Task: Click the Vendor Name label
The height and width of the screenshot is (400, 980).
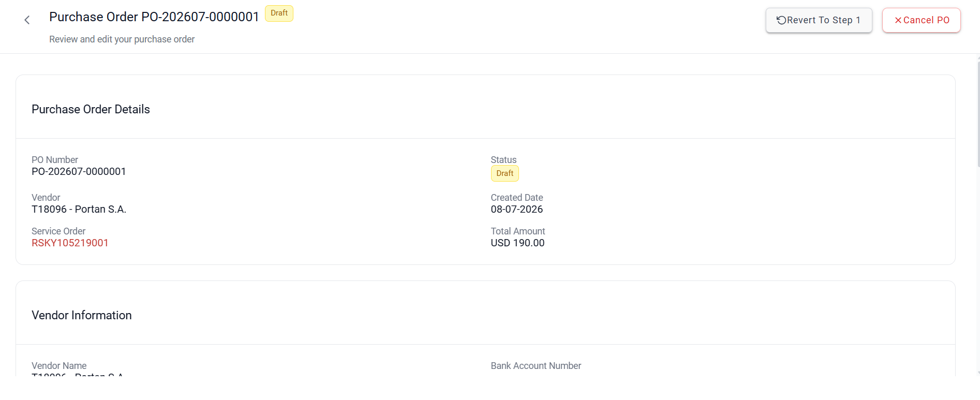Action: [59, 366]
